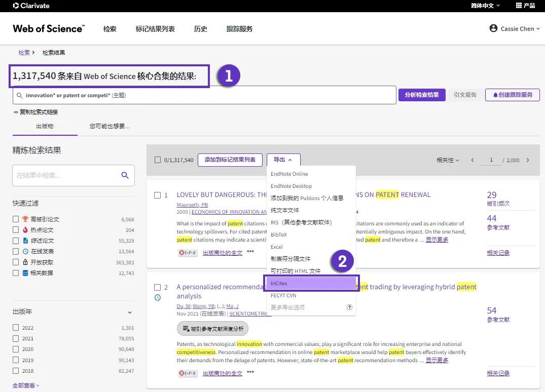
Task: Enable the 开放获取 filter checkbox
Action: click(x=16, y=262)
